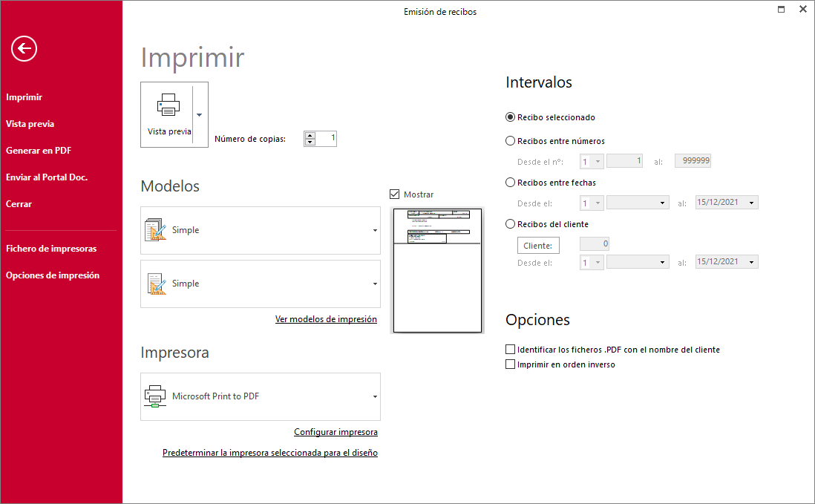Click the Cliente: button
Viewport: 815px width, 504px height.
(538, 246)
